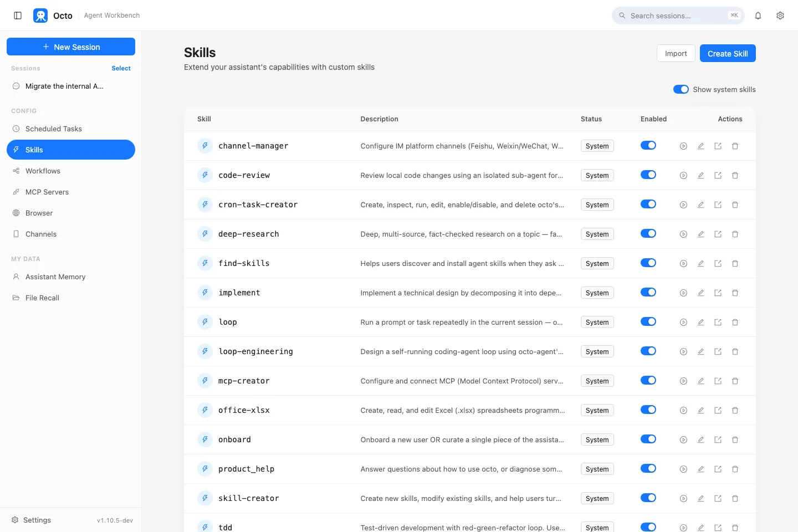Toggle the sidebar panel icon
Viewport: 798px width, 532px height.
click(18, 16)
